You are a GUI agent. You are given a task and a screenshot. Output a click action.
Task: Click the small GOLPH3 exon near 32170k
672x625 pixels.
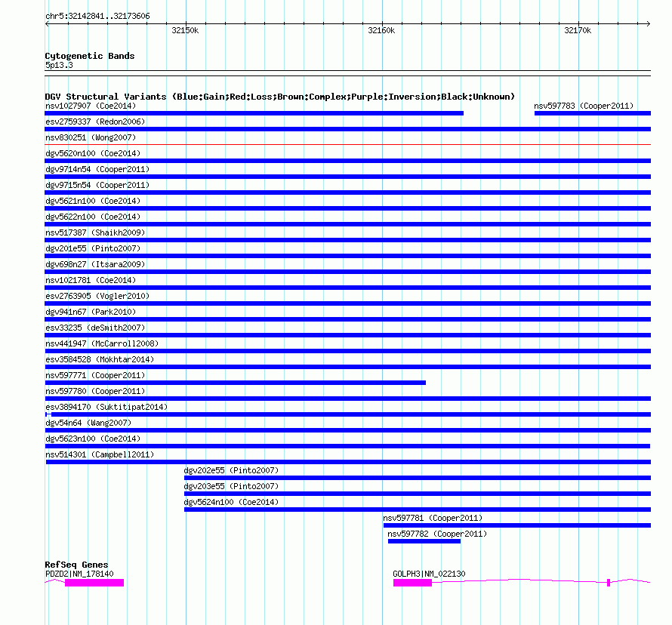609,583
